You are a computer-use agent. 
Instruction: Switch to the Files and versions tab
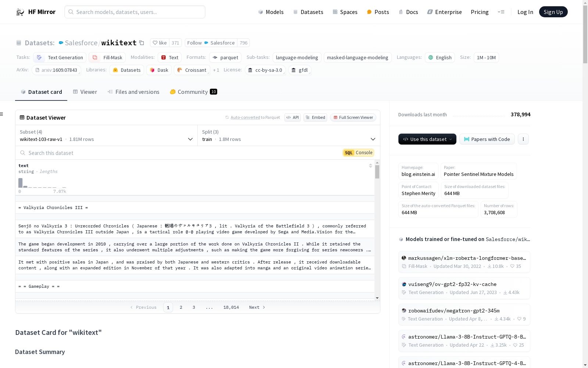(133, 92)
